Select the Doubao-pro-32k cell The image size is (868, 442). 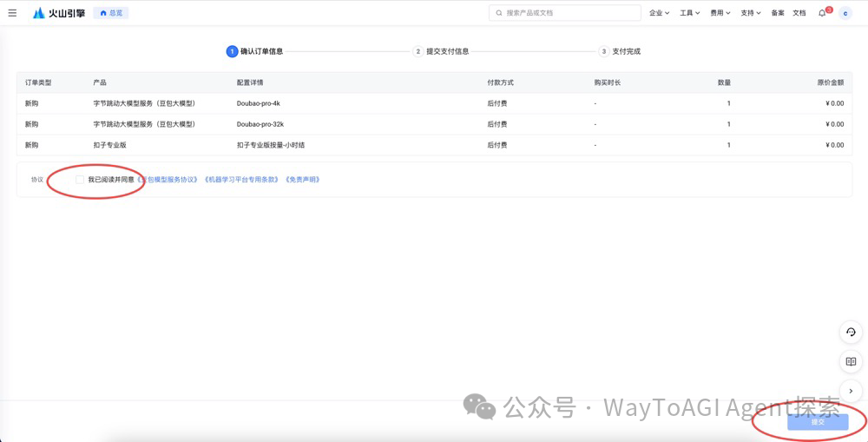[260, 124]
